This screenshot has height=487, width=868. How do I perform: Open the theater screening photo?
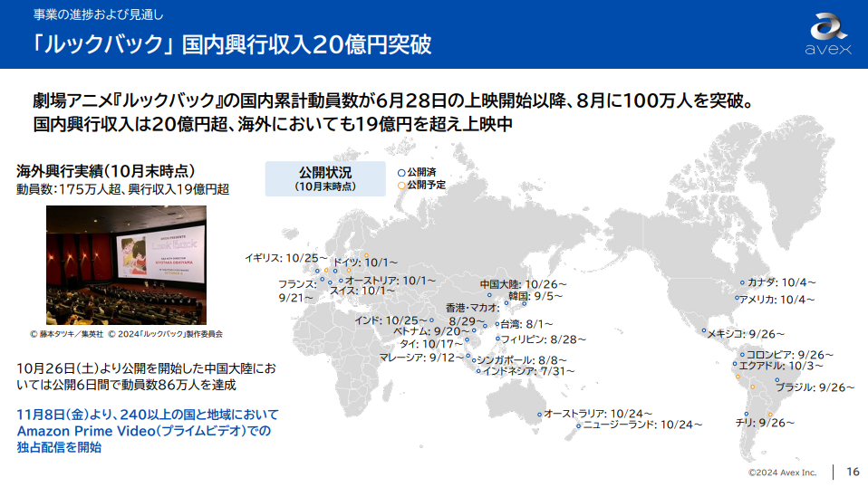pyautogui.click(x=126, y=265)
